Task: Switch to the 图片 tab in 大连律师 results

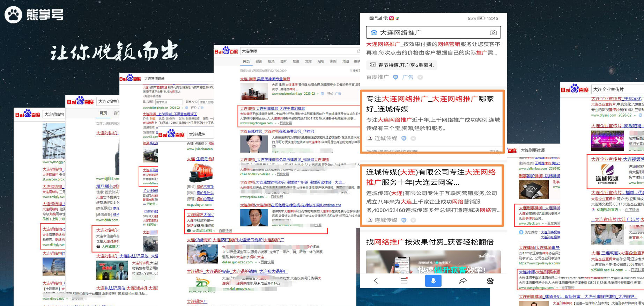Action: (x=283, y=61)
